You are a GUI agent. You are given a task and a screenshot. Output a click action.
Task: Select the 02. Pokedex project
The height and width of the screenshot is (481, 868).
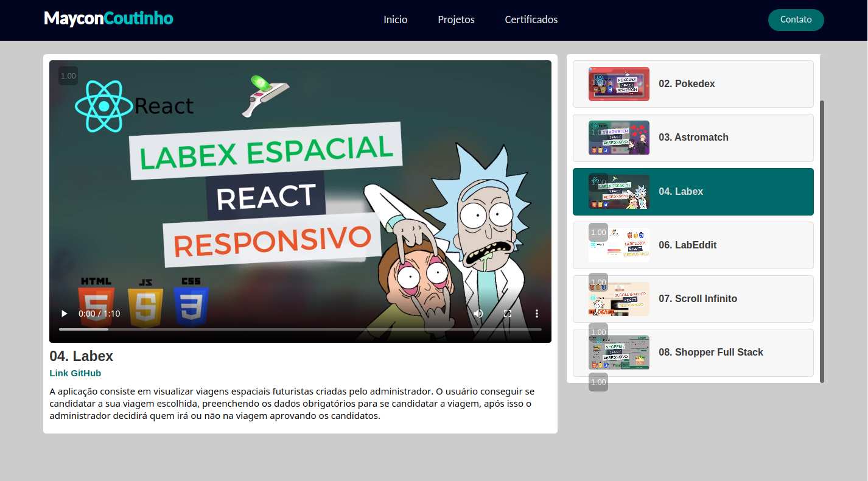tap(693, 83)
